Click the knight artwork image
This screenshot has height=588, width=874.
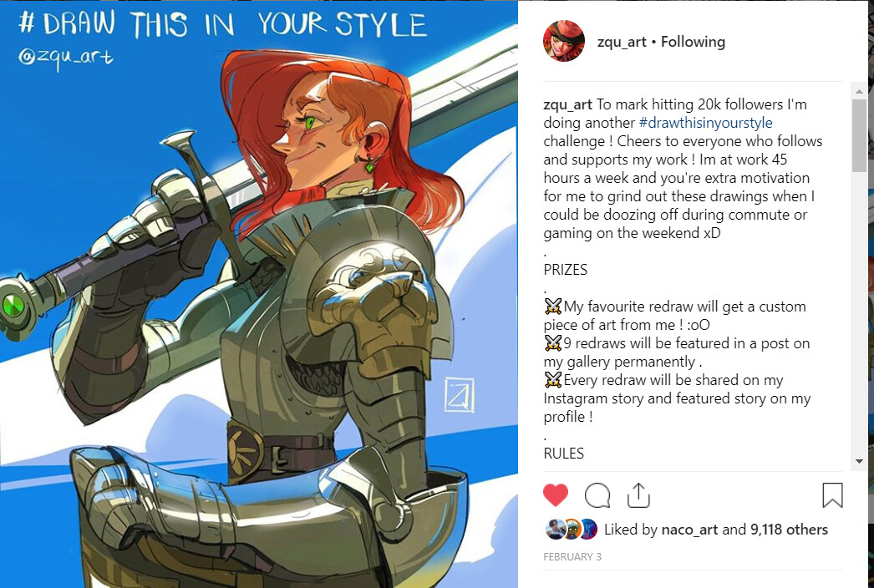pyautogui.click(x=259, y=294)
